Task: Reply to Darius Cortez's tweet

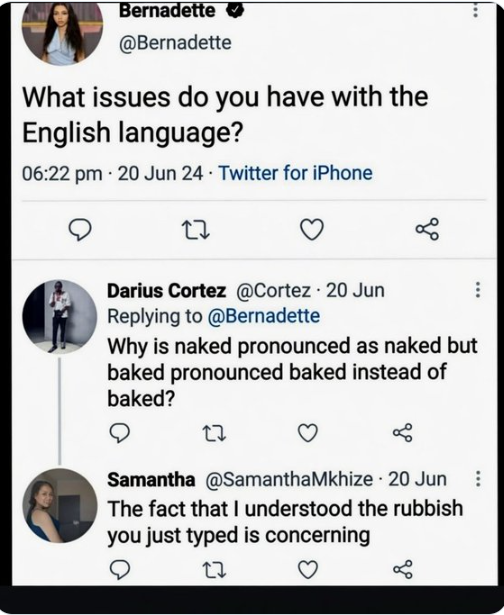Action: pos(119,433)
